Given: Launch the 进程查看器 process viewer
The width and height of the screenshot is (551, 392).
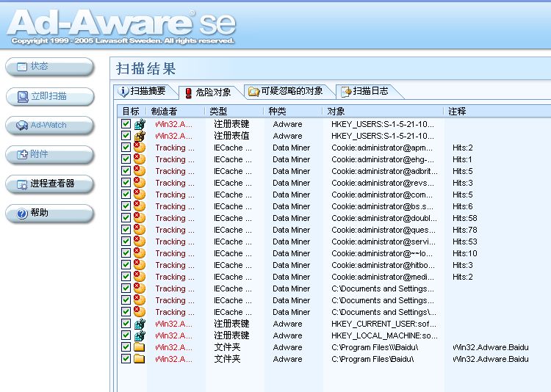Looking at the screenshot, I should (50, 184).
